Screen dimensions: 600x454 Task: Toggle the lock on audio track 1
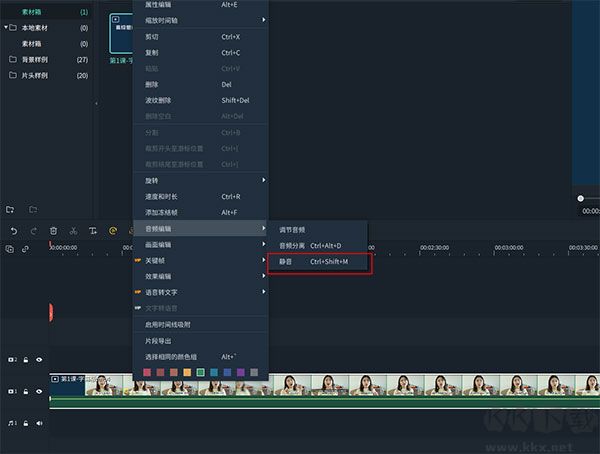point(26,423)
